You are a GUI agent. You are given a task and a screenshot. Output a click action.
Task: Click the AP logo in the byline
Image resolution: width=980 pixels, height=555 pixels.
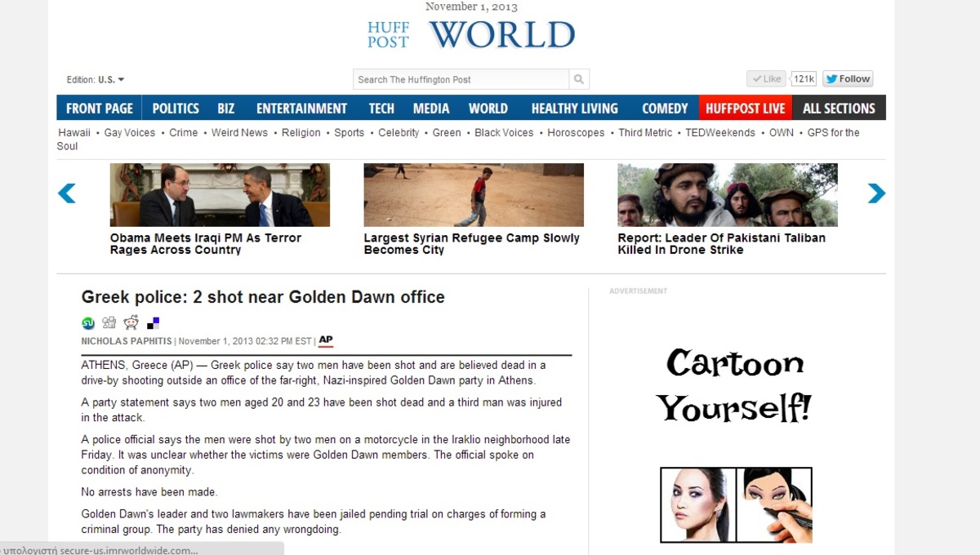(x=326, y=340)
